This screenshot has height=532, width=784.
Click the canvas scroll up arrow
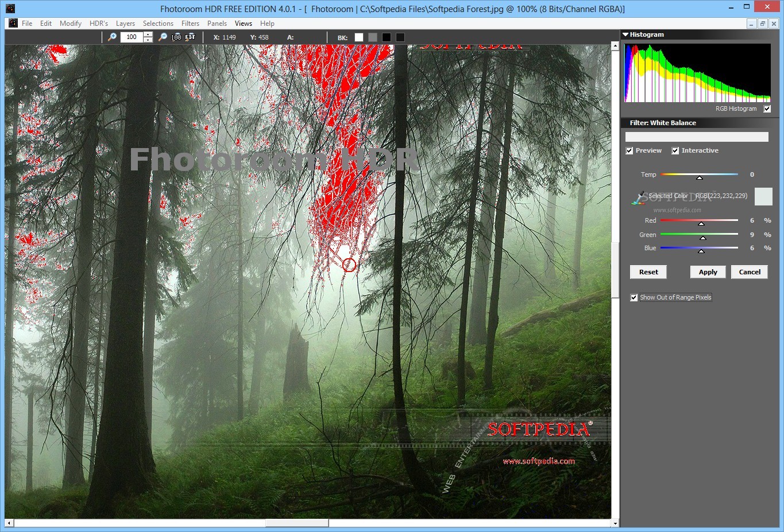click(x=615, y=46)
